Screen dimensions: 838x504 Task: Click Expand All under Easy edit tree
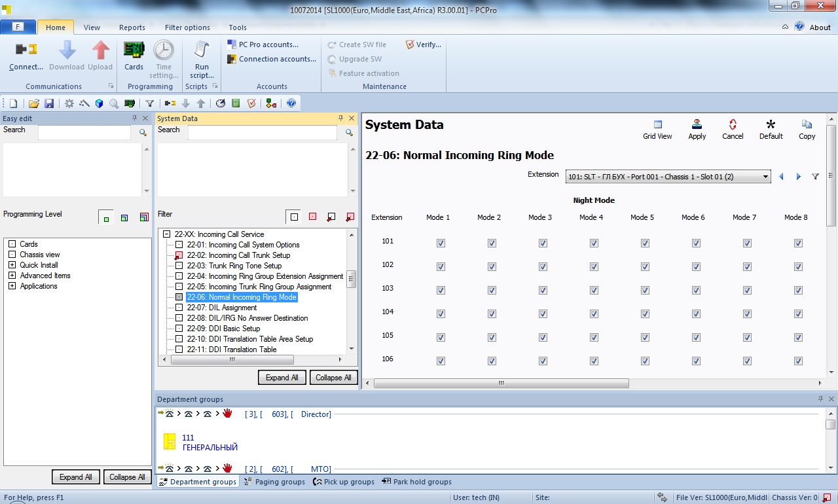click(76, 477)
